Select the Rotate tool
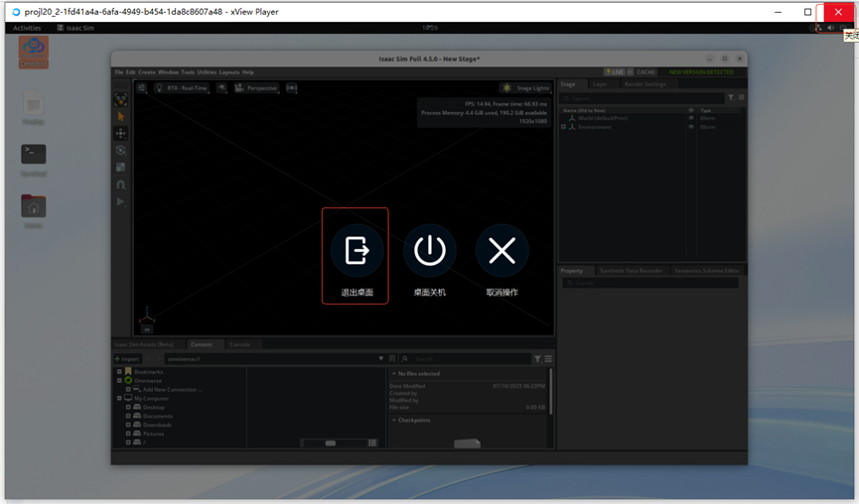The width and height of the screenshot is (859, 504). coord(120,151)
